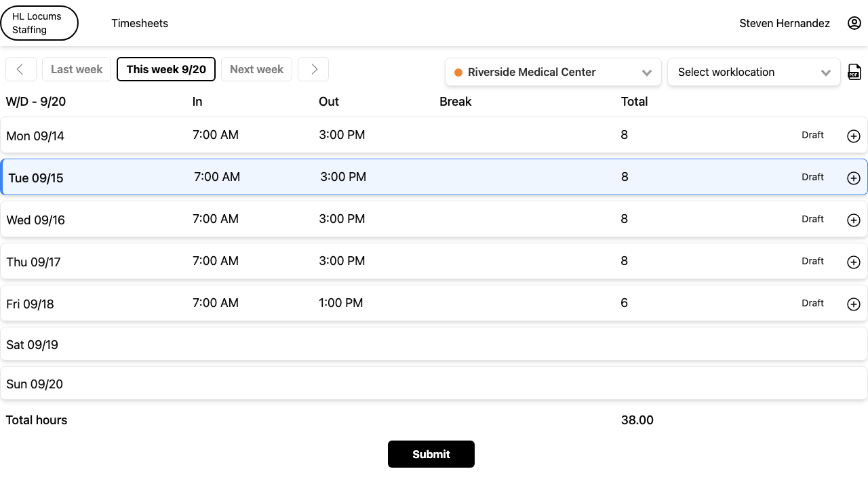Image resolution: width=868 pixels, height=488 pixels.
Task: Click the Next week button
Action: pos(256,69)
